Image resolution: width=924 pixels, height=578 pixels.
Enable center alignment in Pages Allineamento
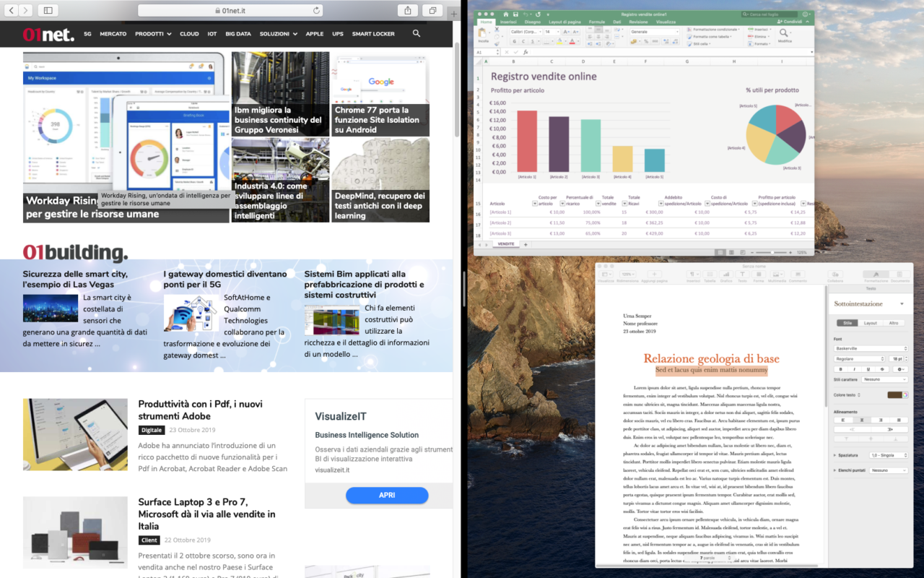click(861, 420)
